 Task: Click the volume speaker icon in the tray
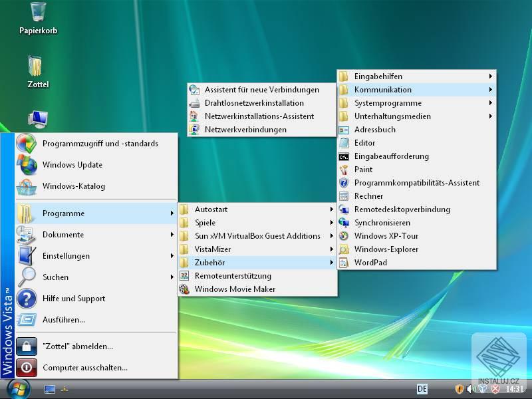469,390
